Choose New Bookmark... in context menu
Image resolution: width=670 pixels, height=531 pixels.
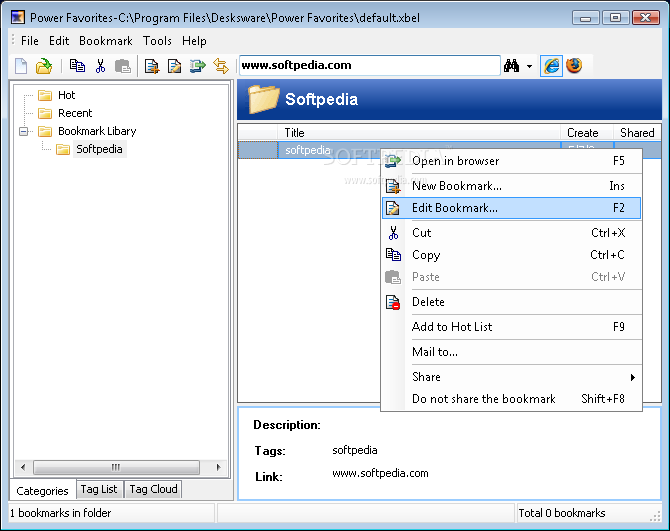coord(511,186)
